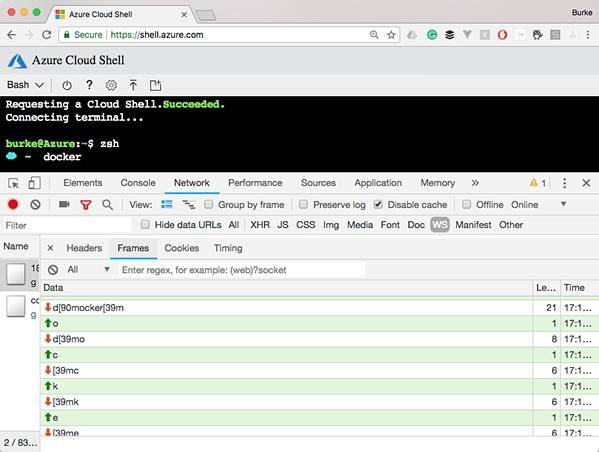Screen dimensions: 599x452
Task: Toggle the device toolbar in DevTools
Action: (34, 183)
